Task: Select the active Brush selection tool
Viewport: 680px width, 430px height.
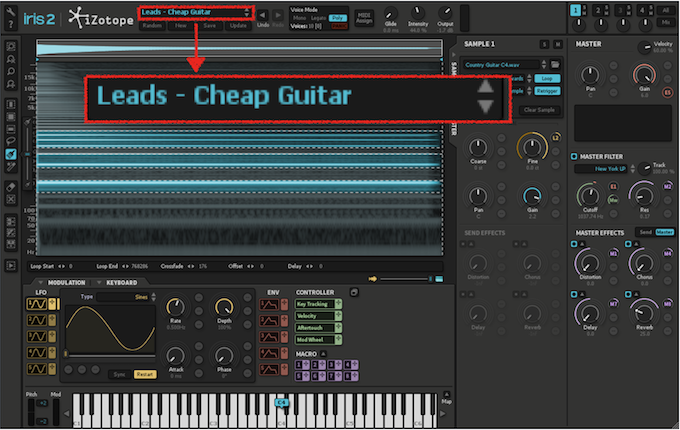Action: click(11, 154)
